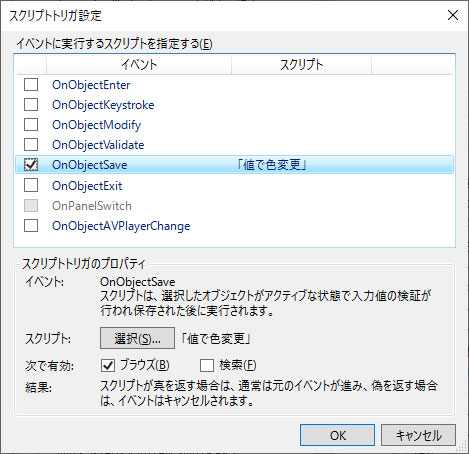
Task: Select the OnObjectAVPlayerChange event name
Action: pyautogui.click(x=121, y=226)
